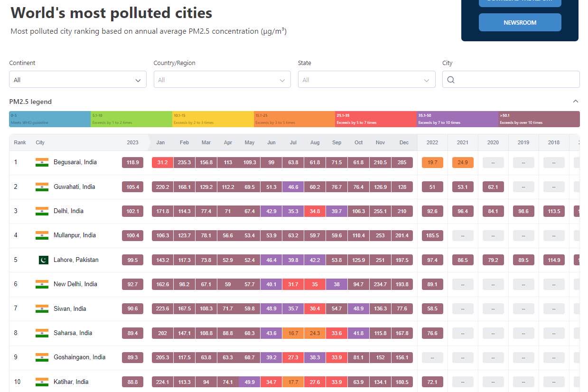Click the Rank column header

click(x=20, y=142)
